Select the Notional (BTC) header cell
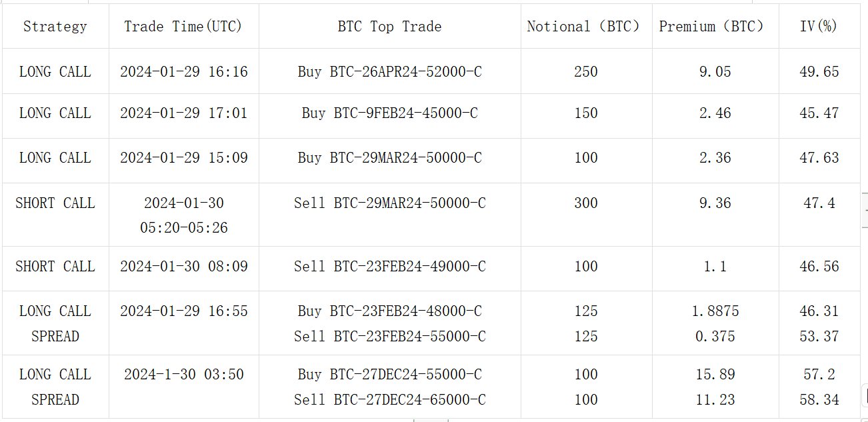The height and width of the screenshot is (422, 868). click(x=585, y=27)
